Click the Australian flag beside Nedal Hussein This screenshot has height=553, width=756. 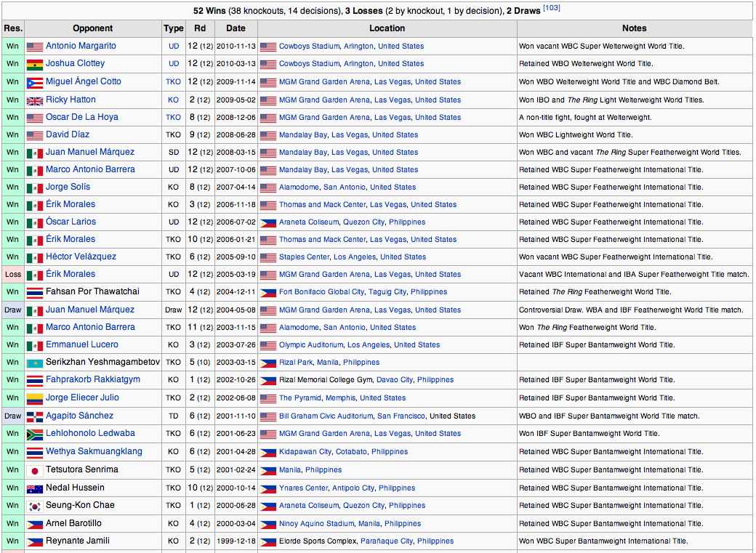[34, 488]
